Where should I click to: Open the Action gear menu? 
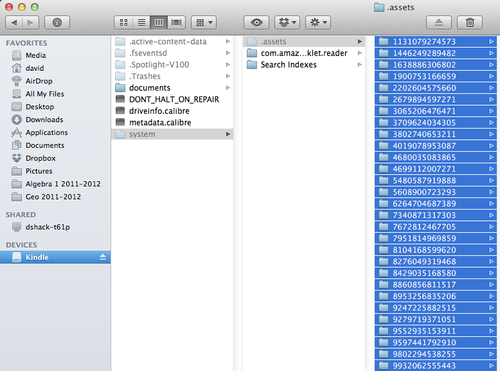(x=318, y=23)
